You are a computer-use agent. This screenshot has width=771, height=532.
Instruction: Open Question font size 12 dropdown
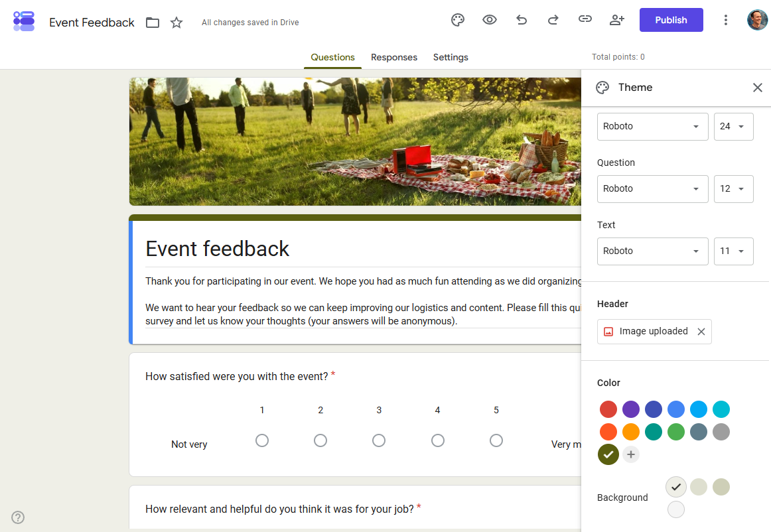click(x=734, y=189)
